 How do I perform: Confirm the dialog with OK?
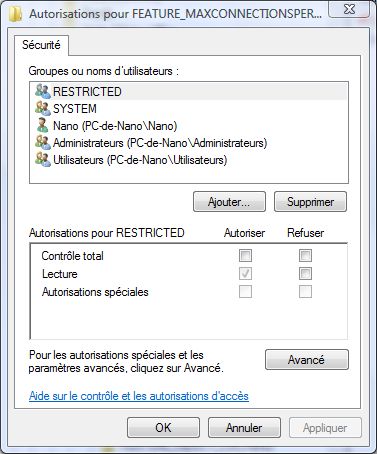point(163,428)
